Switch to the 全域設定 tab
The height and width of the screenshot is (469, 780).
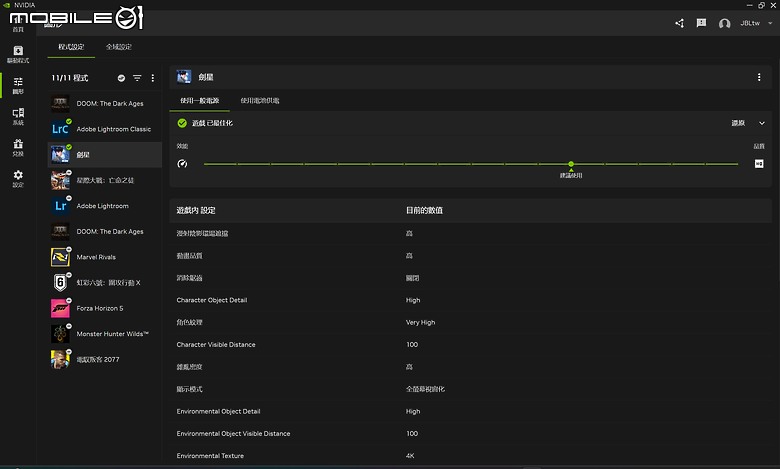[x=118, y=47]
